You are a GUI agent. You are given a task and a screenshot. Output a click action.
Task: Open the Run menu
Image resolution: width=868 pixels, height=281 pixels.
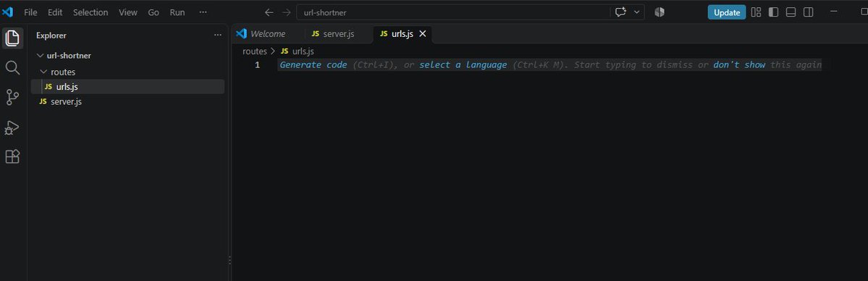177,12
